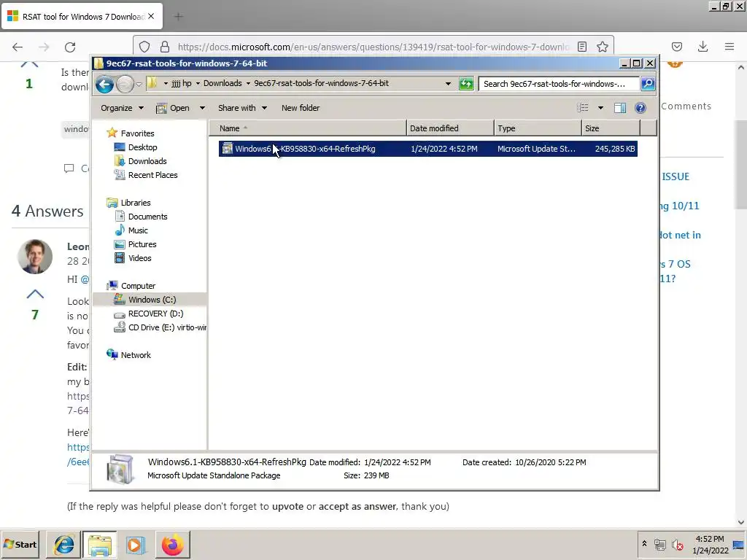Screen dimensions: 747x560
Task: Show hidden system tray icons
Action: 644,544
